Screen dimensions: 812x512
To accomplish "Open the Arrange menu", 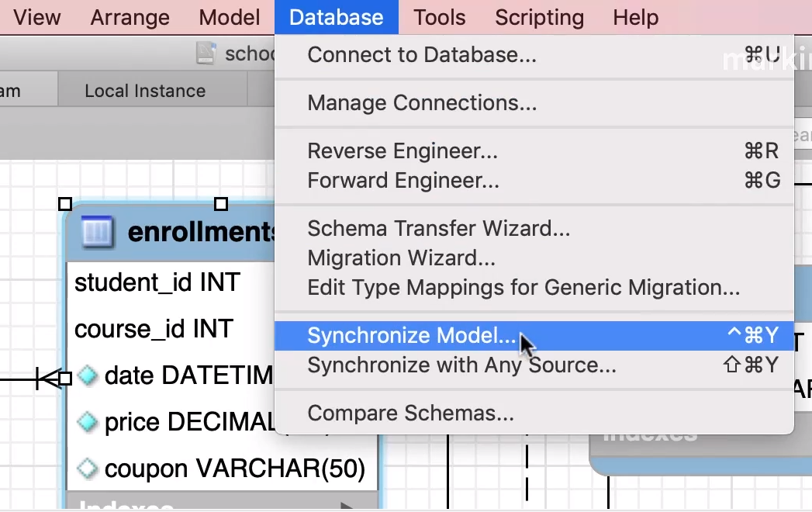I will tap(130, 17).
